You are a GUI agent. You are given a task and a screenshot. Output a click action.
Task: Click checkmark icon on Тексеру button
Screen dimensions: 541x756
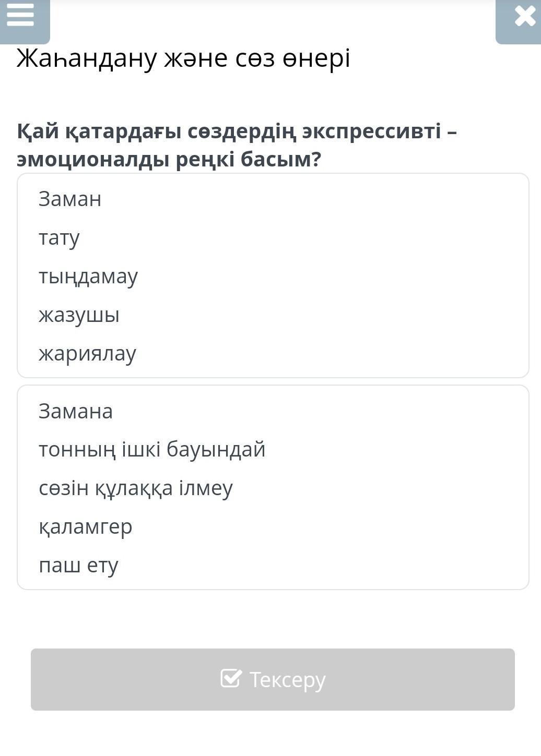231,678
